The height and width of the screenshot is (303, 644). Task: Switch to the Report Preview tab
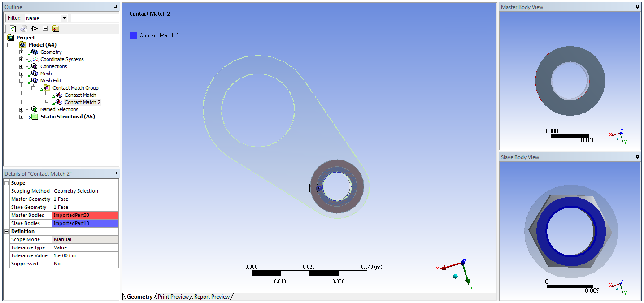point(212,297)
